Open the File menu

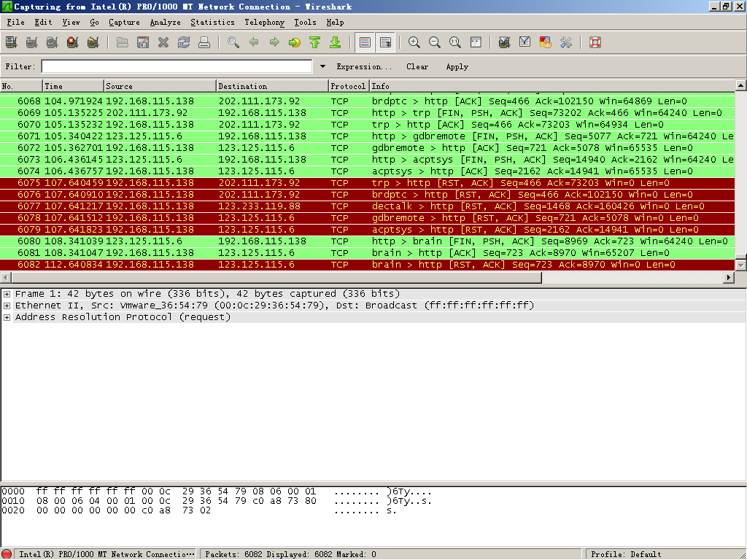click(x=15, y=22)
